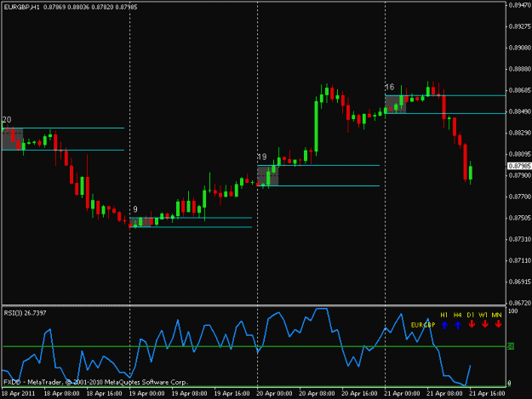
Task: Click the 20 Apr 08:00 time label
Action: coord(317,394)
